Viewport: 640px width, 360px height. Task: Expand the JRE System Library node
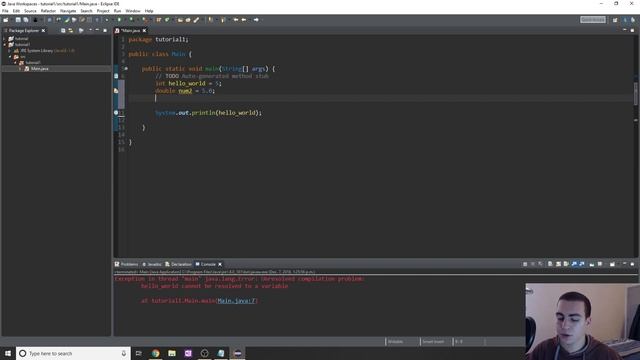tap(10, 51)
